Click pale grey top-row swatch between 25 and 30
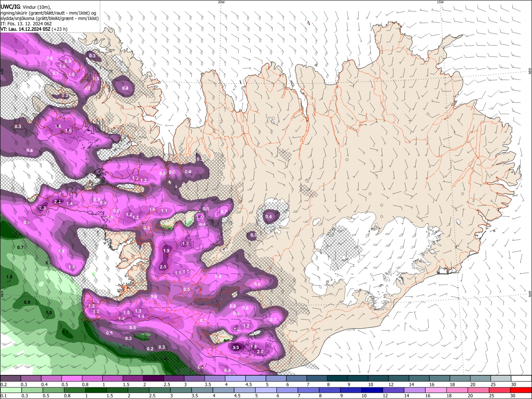Image resolution: width=532 pixels, height=399 pixels. (x=500, y=378)
